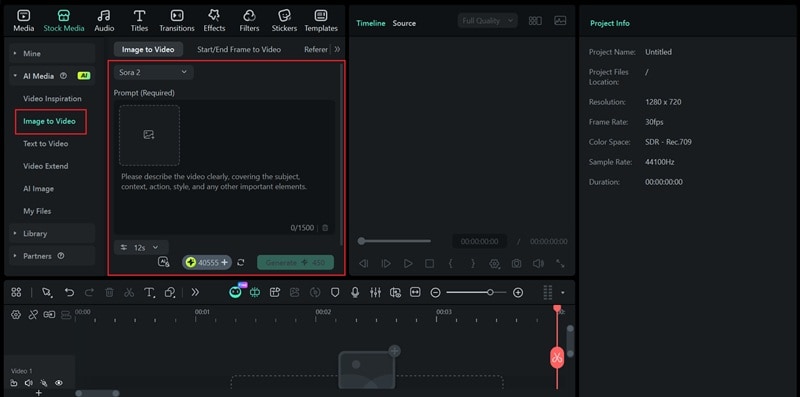Click the Partners help icon
This screenshot has height=397, width=800.
[x=61, y=256]
